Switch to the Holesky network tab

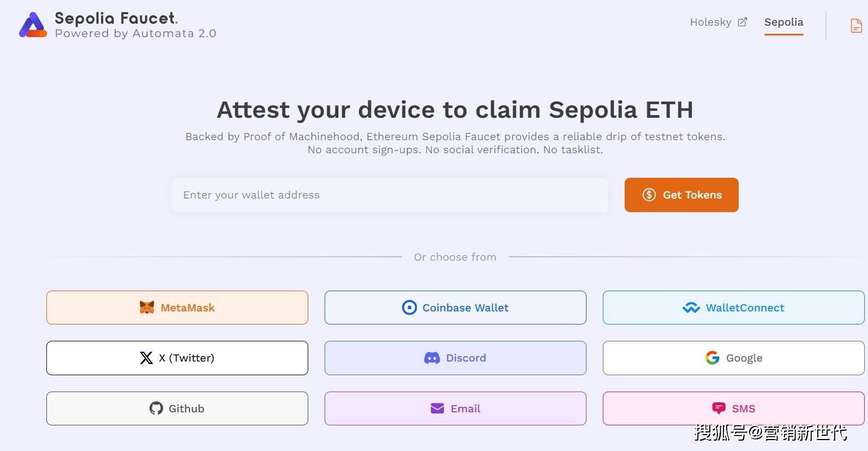pyautogui.click(x=710, y=22)
